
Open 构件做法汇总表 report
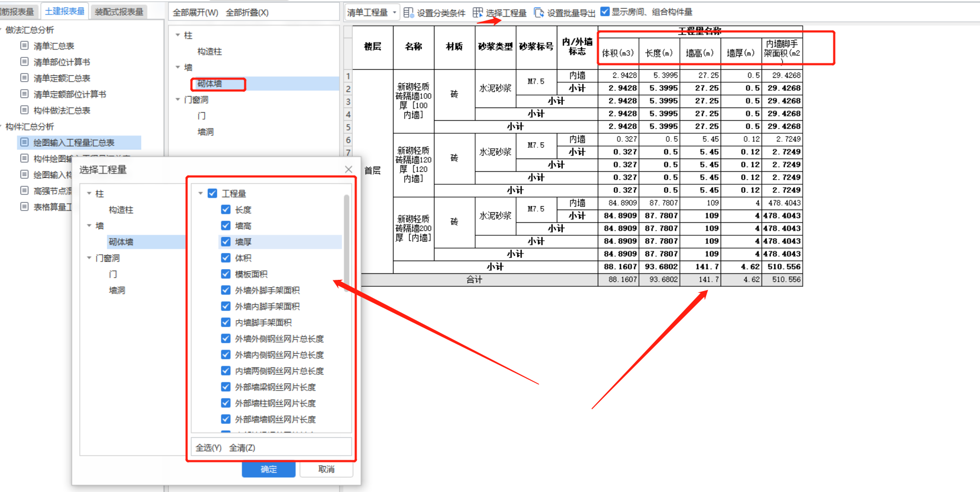point(62,110)
